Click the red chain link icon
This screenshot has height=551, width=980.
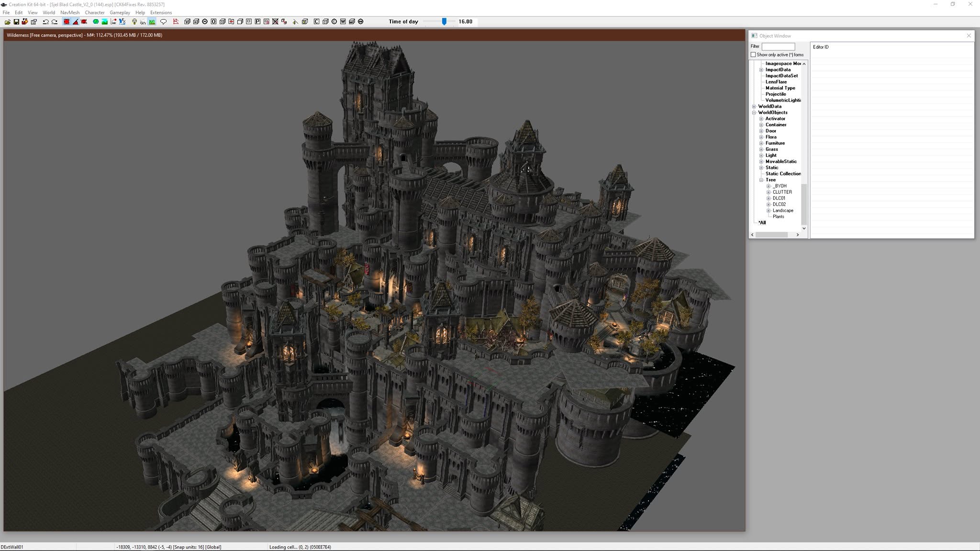coord(284,22)
